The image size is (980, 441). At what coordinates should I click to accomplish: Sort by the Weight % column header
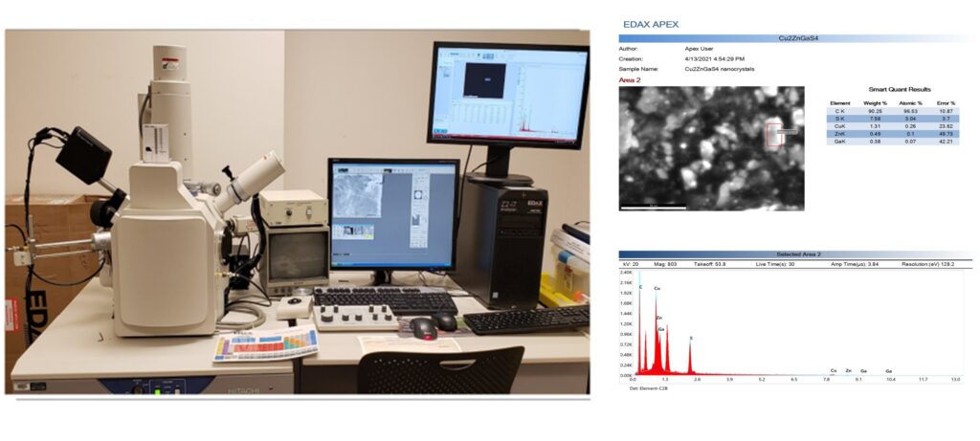pos(876,101)
